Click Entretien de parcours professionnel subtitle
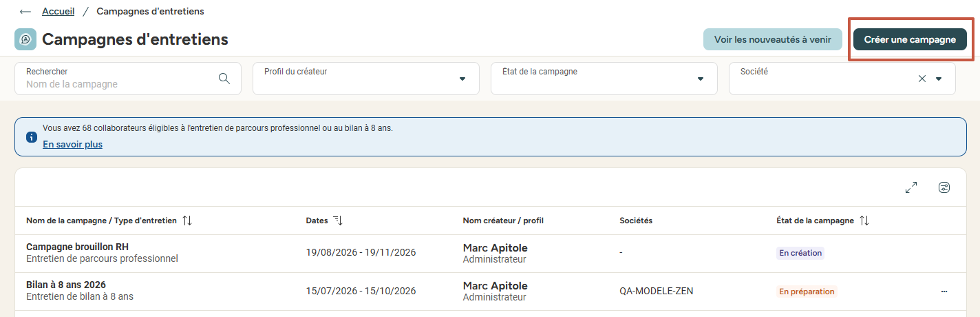980x317 pixels. (x=102, y=258)
